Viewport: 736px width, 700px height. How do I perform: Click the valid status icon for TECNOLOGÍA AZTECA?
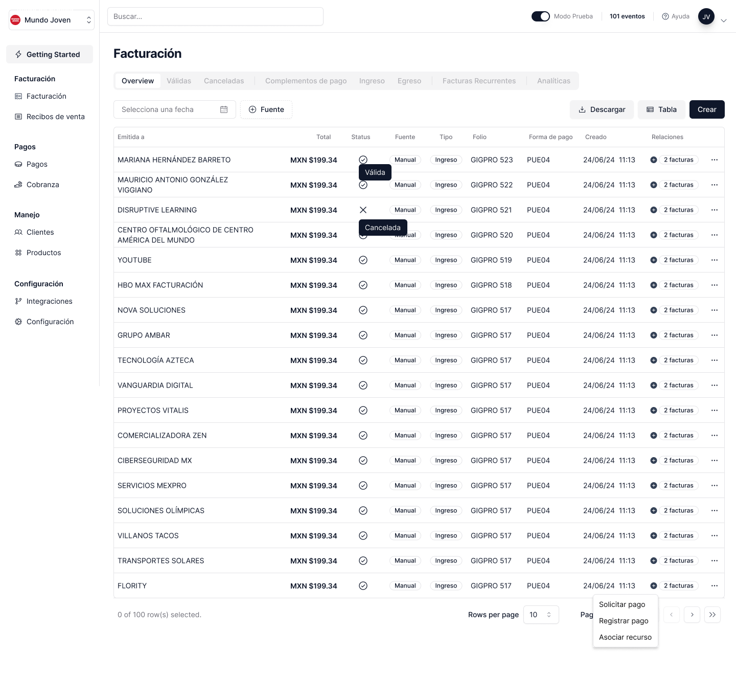(363, 360)
